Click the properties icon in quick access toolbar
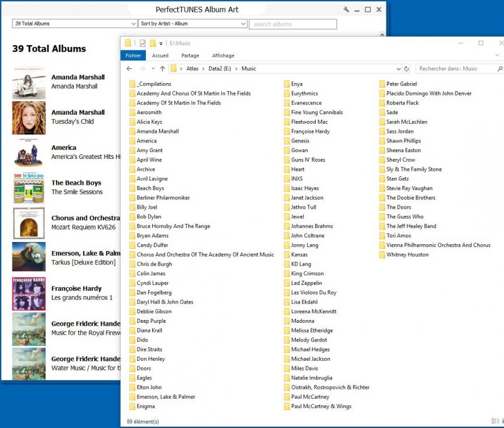Viewport: 504px width, 428px height. (x=143, y=43)
